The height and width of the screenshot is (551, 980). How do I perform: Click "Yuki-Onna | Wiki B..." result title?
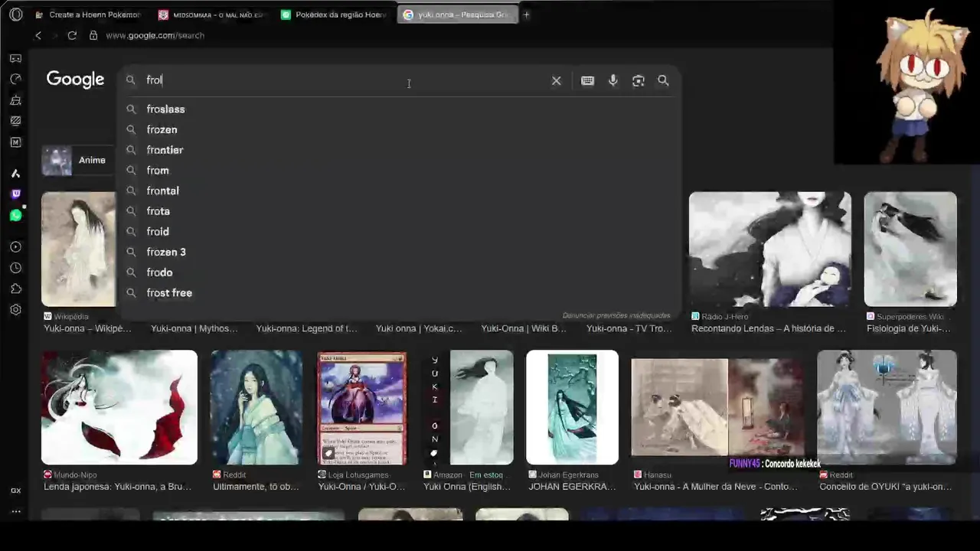524,329
